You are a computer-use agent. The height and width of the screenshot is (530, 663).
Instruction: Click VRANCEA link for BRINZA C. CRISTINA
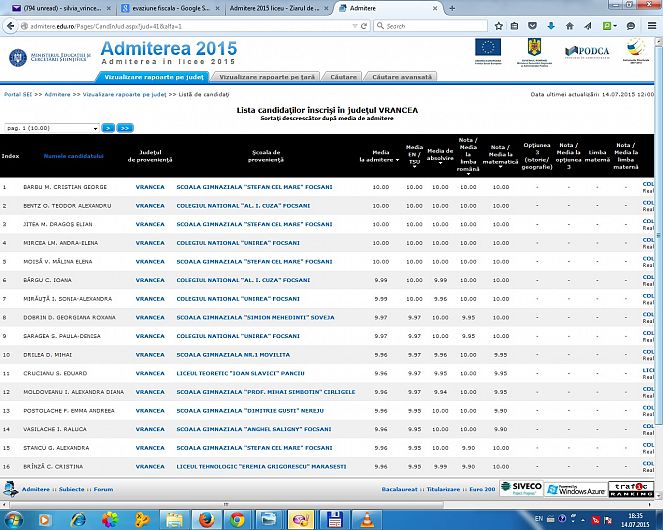click(150, 467)
